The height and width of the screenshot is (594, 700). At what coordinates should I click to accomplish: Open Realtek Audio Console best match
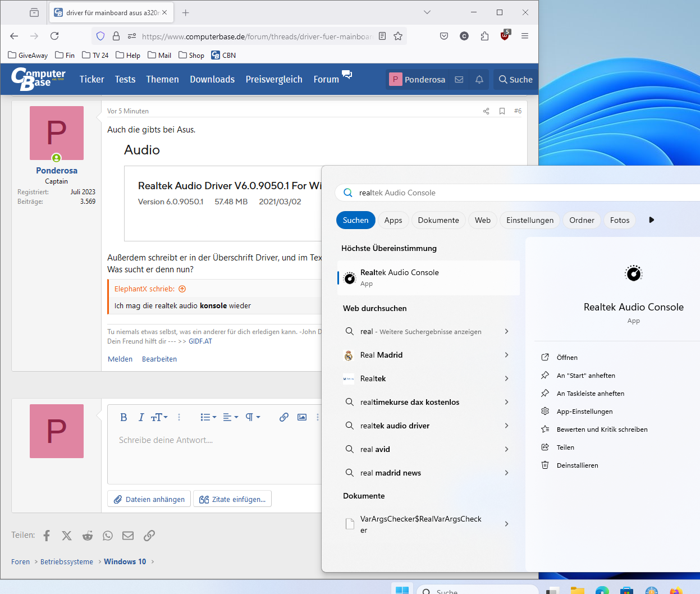429,278
